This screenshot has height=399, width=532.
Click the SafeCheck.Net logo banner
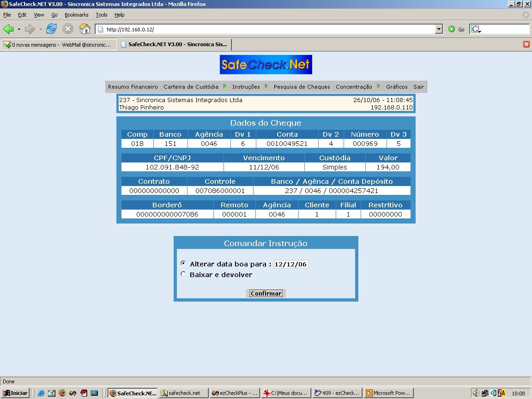(x=266, y=65)
